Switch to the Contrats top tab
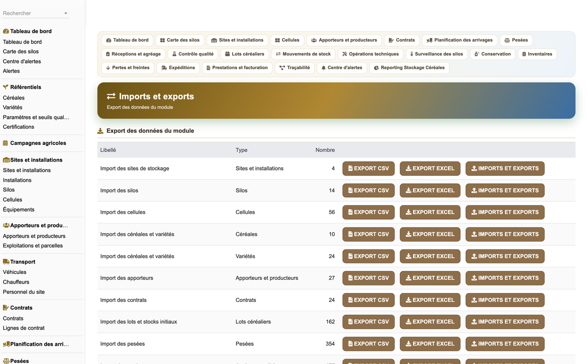The image size is (588, 364). coord(402,40)
